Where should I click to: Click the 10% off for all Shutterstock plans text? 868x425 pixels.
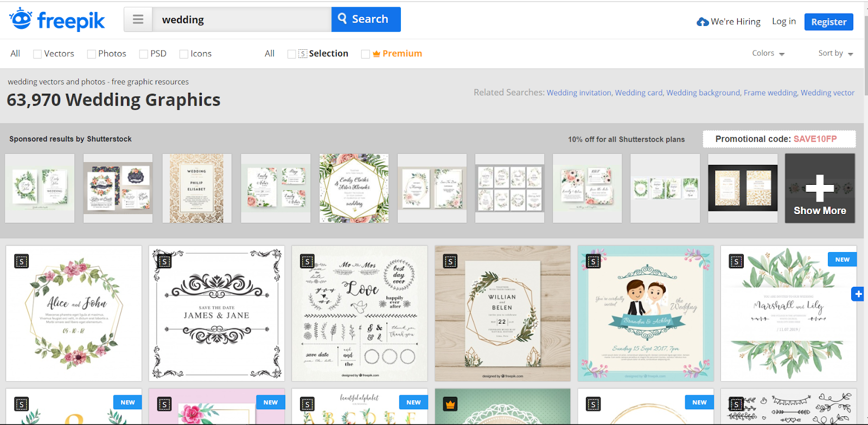[626, 139]
